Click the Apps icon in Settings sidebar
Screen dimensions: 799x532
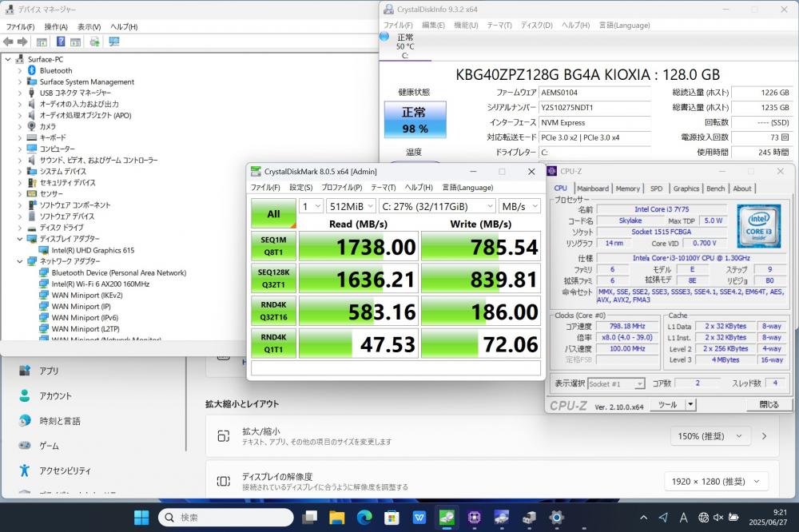point(25,371)
